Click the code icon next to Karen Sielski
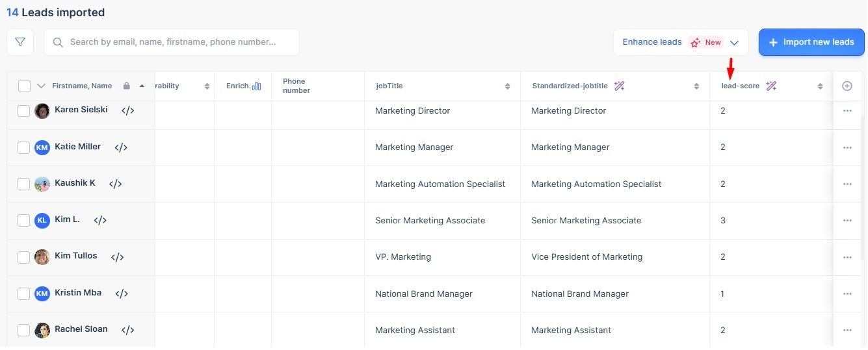This screenshot has height=350, width=868. click(x=128, y=110)
